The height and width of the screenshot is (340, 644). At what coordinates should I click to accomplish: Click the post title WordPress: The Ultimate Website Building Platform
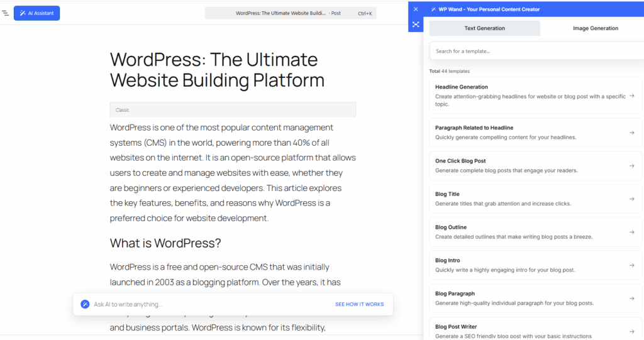(217, 70)
